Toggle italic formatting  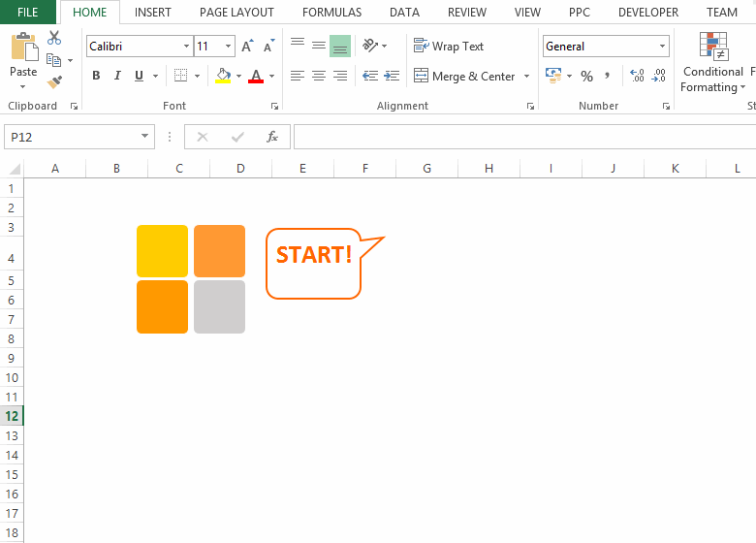click(x=117, y=76)
